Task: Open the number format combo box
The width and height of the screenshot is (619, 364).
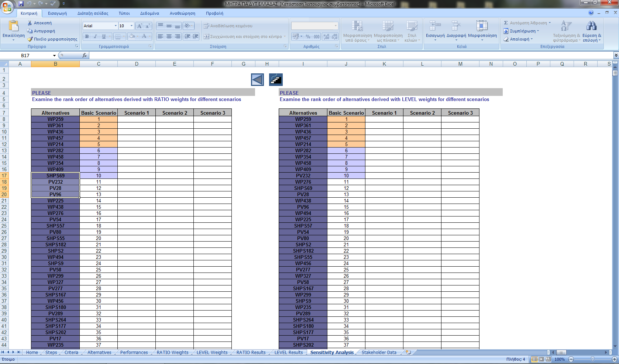Action: [314, 26]
